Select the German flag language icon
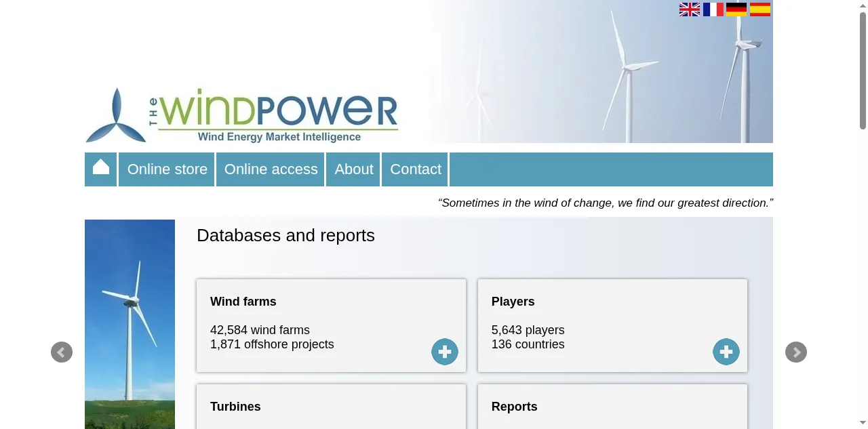868x429 pixels. point(736,9)
